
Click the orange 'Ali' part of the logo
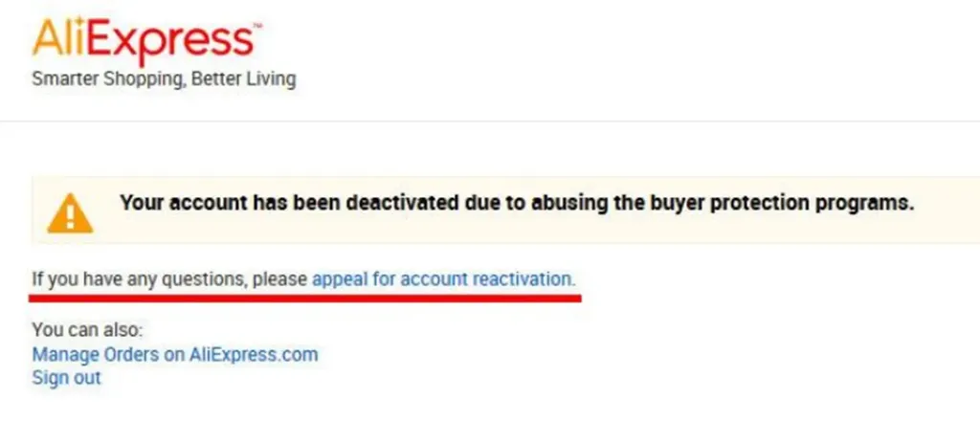pos(58,37)
